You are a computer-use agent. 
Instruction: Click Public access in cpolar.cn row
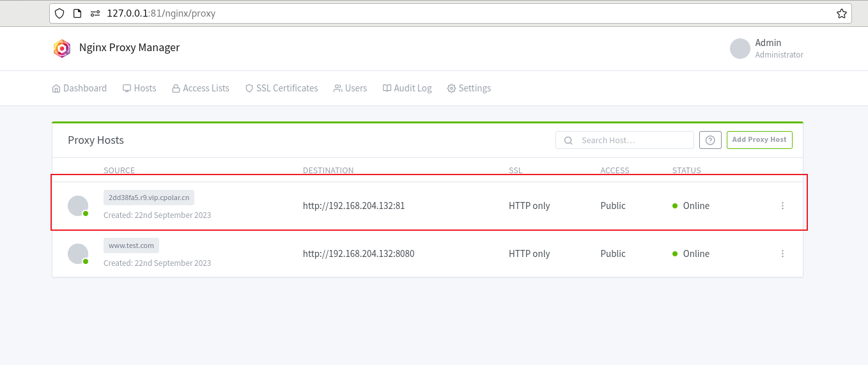point(613,206)
